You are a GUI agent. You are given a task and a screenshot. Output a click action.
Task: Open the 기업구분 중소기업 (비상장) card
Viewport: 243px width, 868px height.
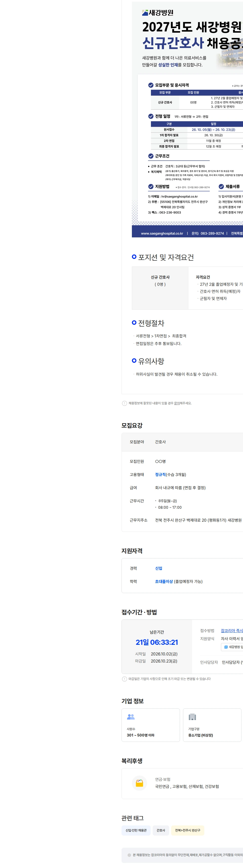click(212, 725)
